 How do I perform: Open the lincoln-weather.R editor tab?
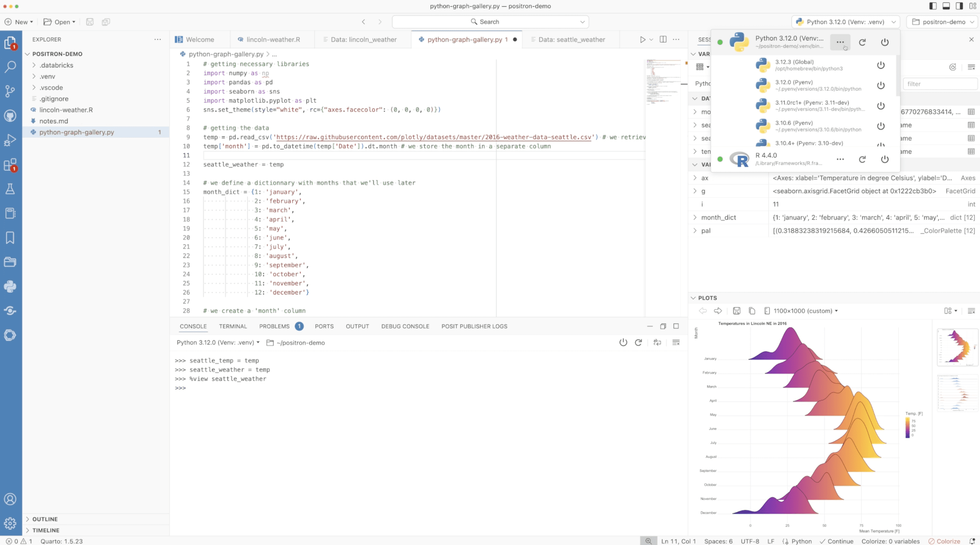(273, 40)
